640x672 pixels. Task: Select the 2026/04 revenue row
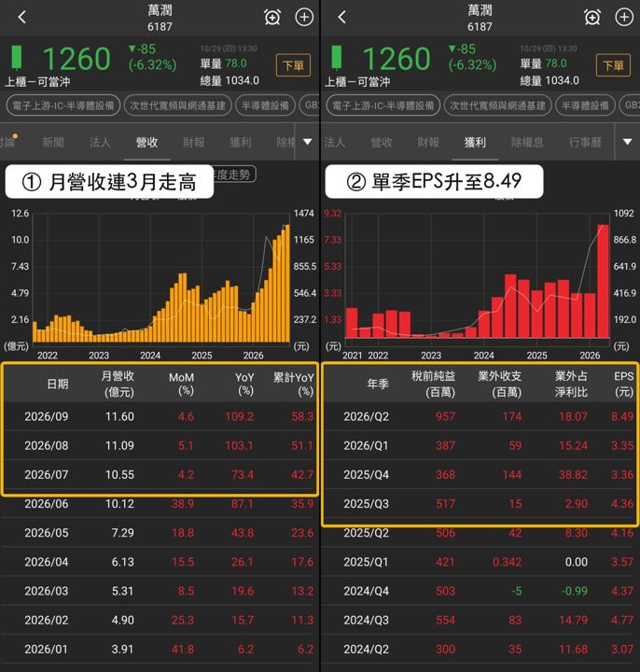(x=160, y=562)
